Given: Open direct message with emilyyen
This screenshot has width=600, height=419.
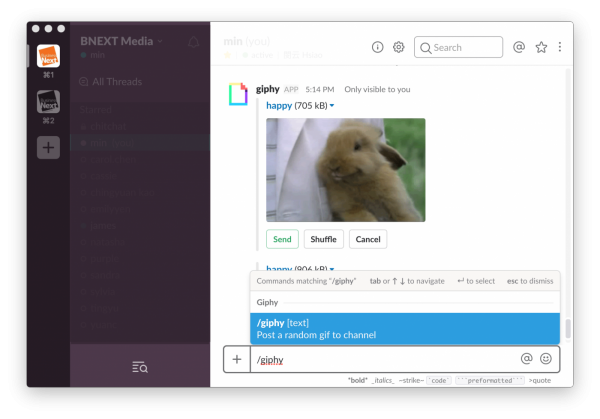Looking at the screenshot, I should pos(110,209).
